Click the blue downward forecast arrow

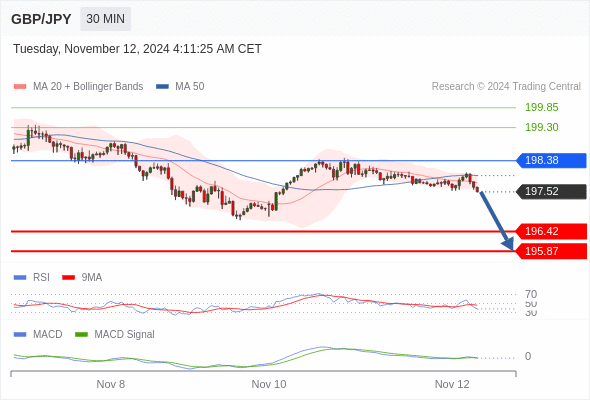click(496, 221)
